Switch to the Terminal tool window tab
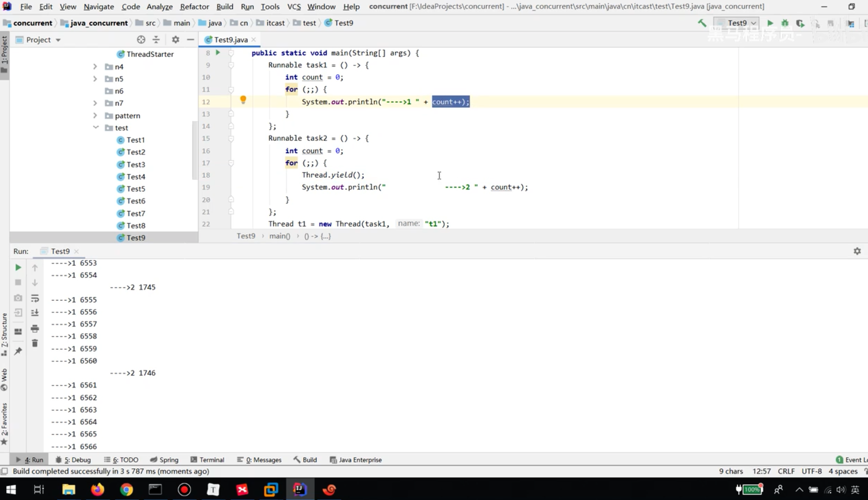The width and height of the screenshot is (868, 500). [207, 460]
